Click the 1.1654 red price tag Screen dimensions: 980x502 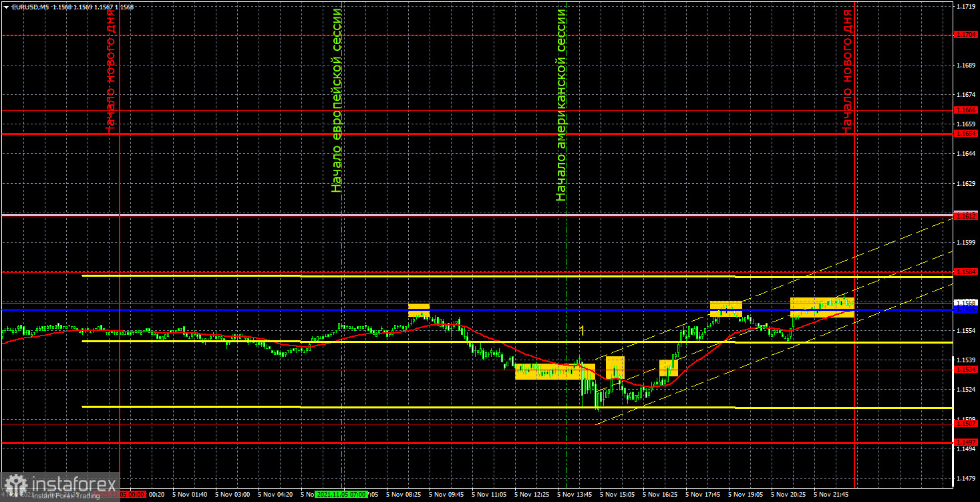point(966,134)
